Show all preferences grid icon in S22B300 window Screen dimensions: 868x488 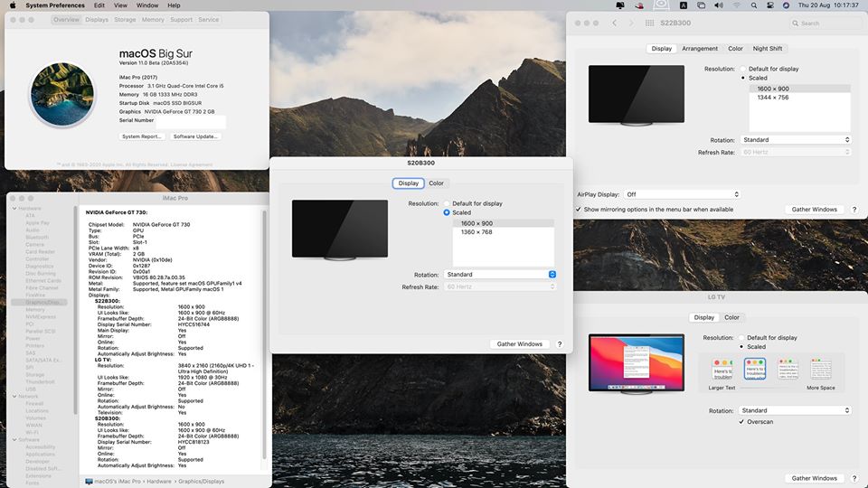click(x=650, y=23)
